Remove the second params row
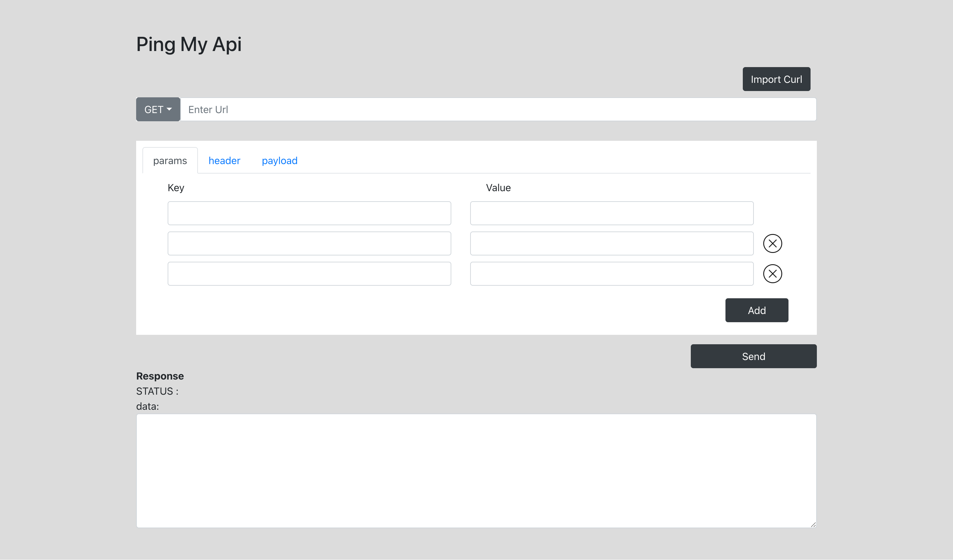Screen dimensions: 953x560 (772, 243)
